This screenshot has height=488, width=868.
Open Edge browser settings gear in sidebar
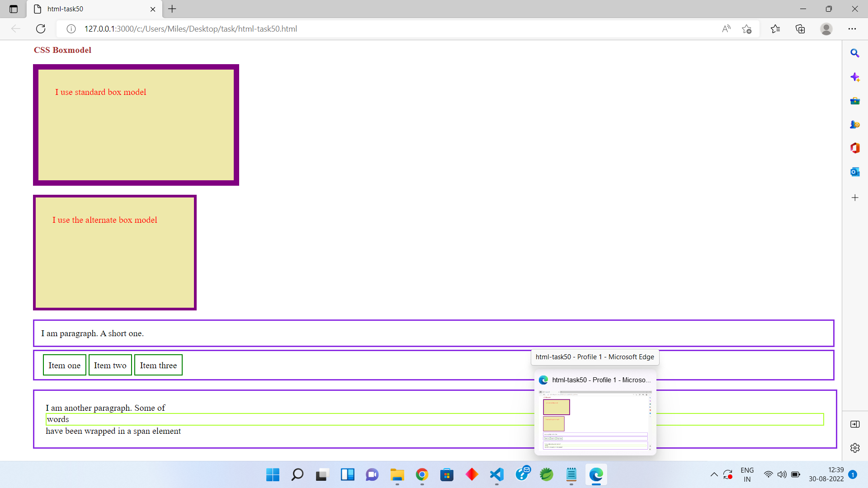pos(855,448)
